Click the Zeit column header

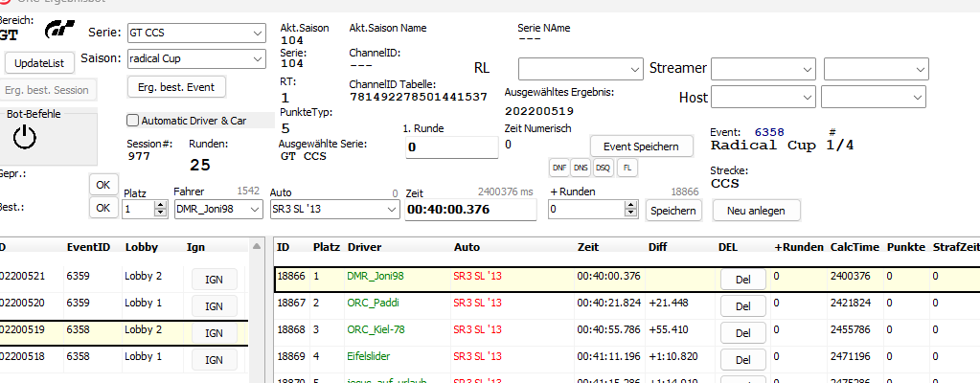tap(588, 247)
